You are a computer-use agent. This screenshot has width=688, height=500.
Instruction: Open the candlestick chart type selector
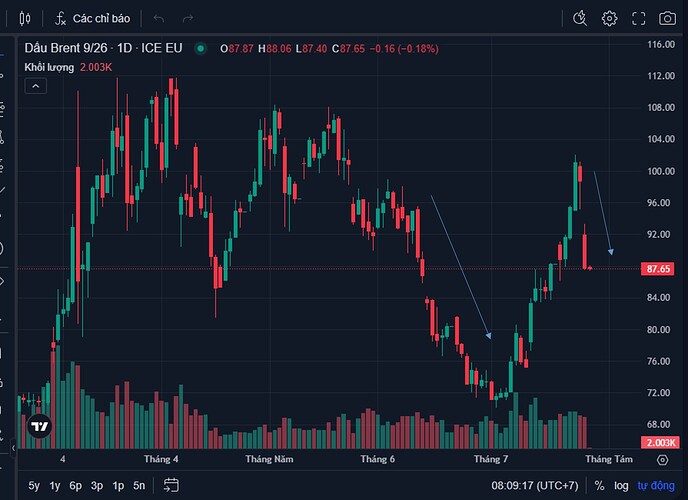pos(25,18)
